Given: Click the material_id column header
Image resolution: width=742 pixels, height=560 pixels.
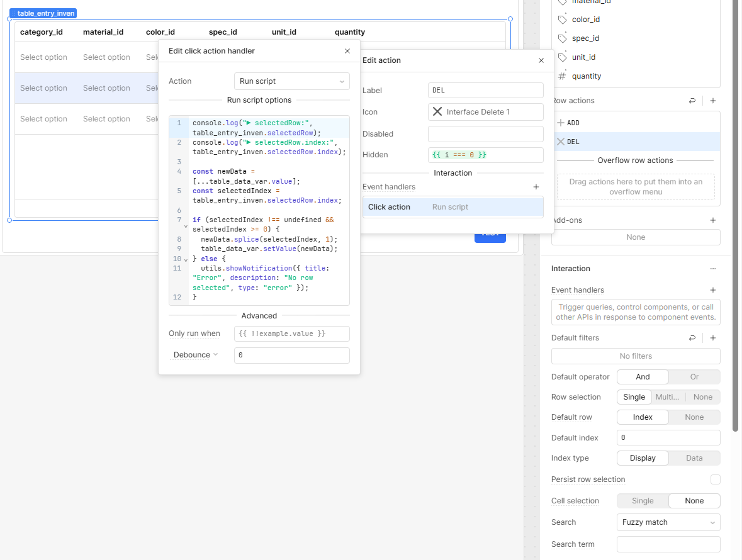Looking at the screenshot, I should (103, 32).
